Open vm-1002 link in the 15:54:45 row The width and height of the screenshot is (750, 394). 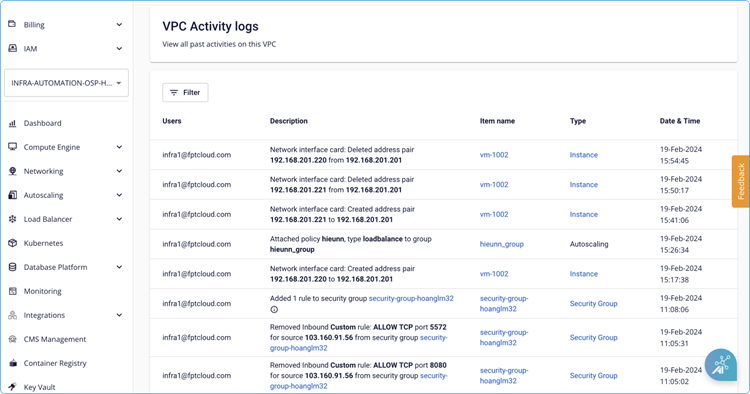tap(494, 155)
